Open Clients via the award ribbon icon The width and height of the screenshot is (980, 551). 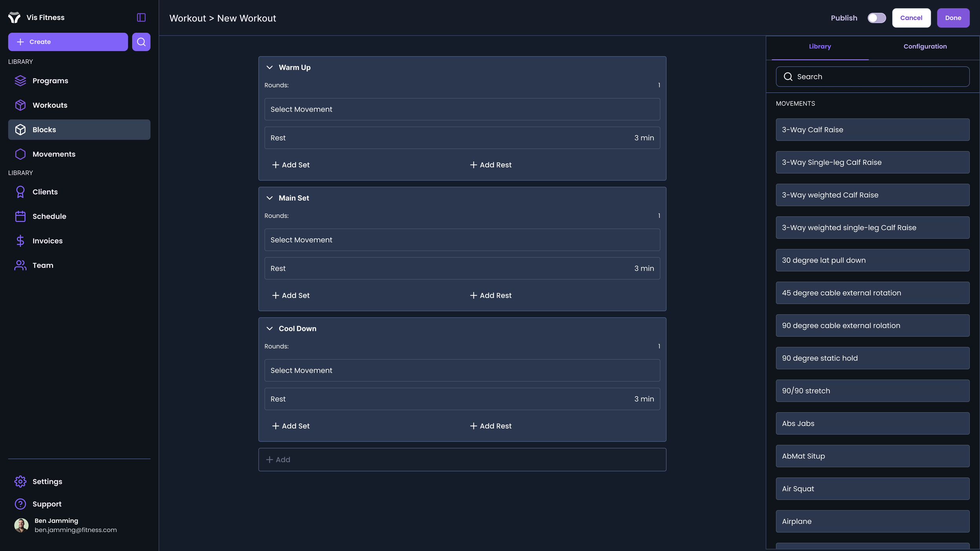20,192
